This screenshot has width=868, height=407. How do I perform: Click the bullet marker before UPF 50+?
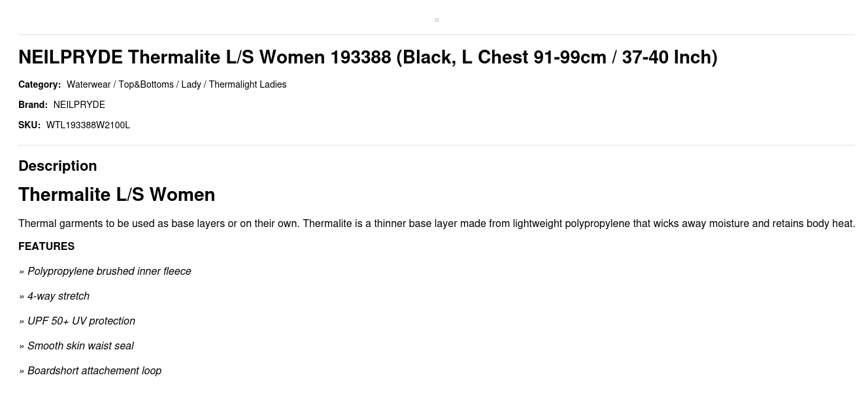point(22,322)
